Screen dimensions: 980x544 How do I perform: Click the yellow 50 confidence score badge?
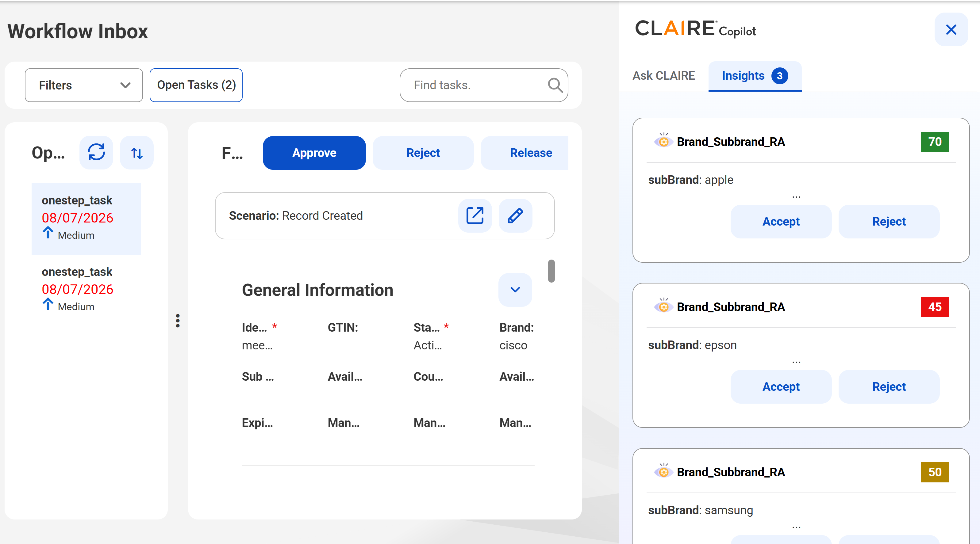(935, 472)
